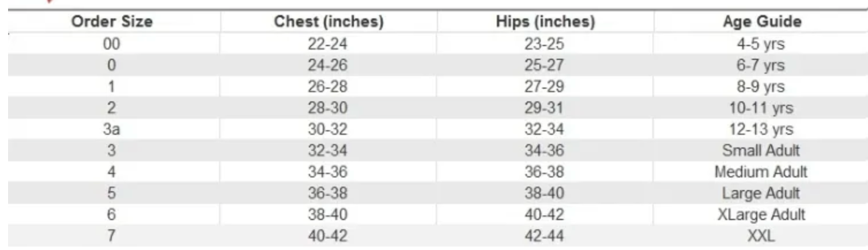Click hips measurement 34-36

pyautogui.click(x=545, y=150)
